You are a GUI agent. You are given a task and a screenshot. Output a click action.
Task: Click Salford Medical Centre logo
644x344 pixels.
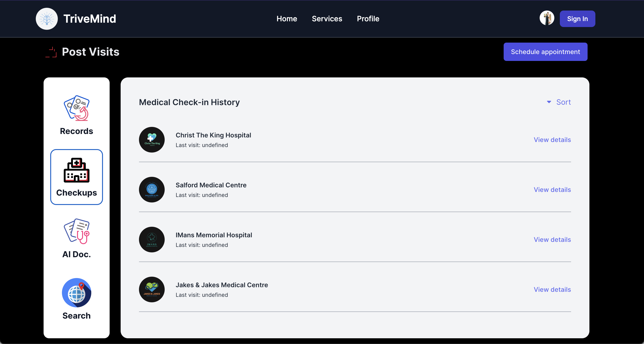point(152,190)
